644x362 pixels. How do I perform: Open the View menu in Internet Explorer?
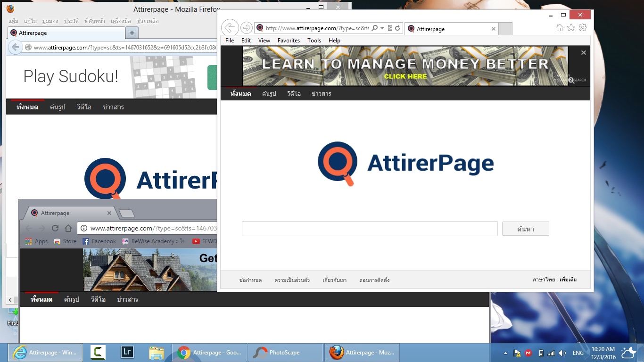[x=264, y=41]
